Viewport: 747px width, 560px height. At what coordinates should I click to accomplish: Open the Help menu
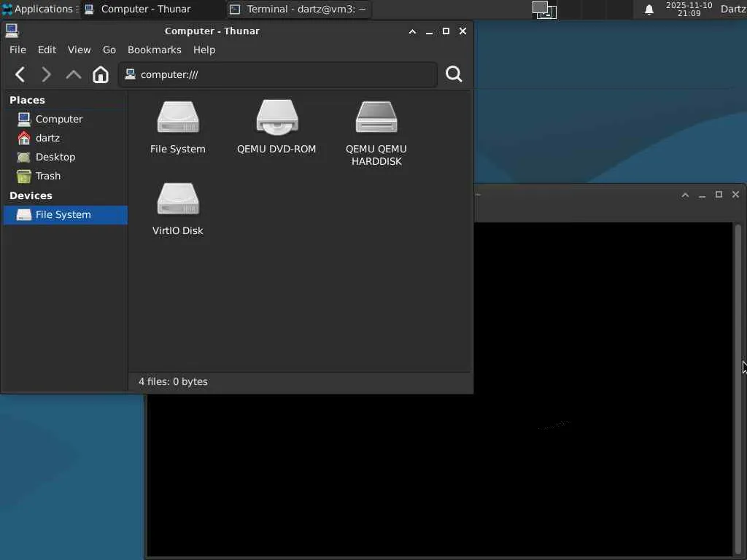pyautogui.click(x=204, y=50)
